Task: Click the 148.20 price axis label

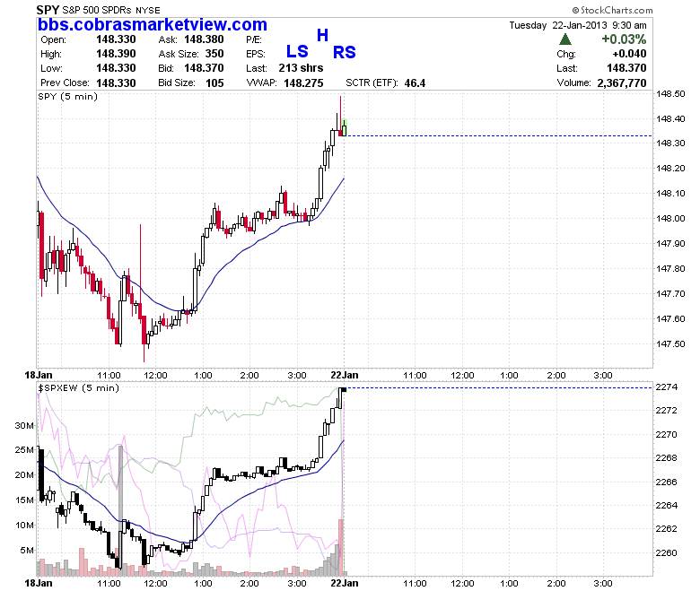Action: pos(670,169)
